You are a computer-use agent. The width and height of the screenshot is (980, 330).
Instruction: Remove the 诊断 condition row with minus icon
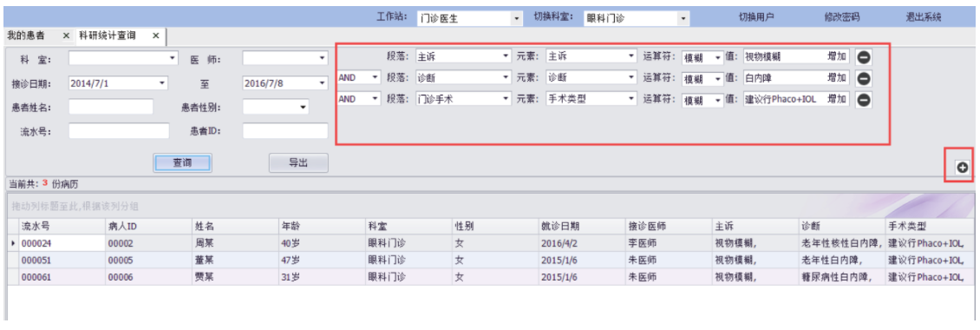coord(863,78)
